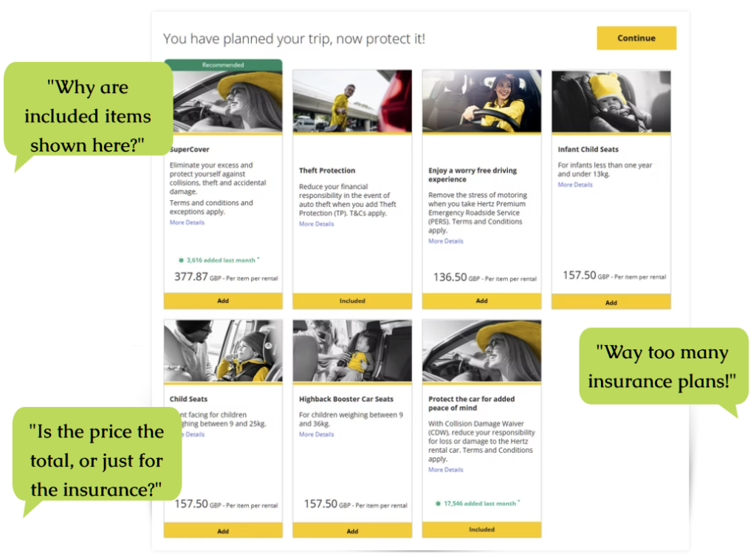
Task: Open More Details for Infant Child Seats
Action: coord(575,185)
